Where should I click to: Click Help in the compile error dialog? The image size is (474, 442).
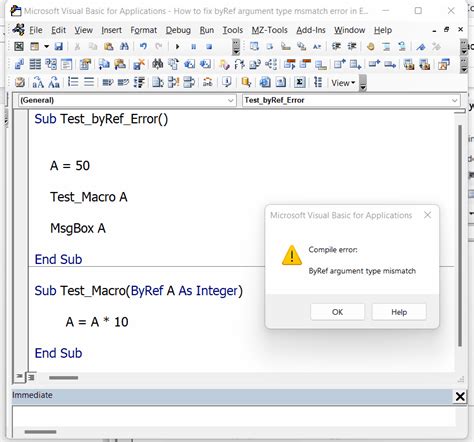(399, 312)
